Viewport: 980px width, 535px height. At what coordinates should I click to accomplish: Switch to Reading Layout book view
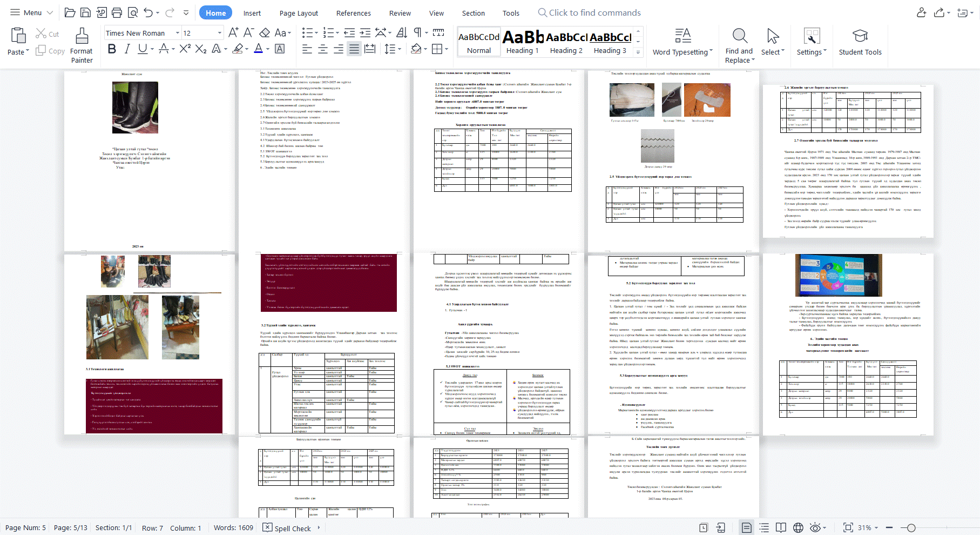pos(781,527)
